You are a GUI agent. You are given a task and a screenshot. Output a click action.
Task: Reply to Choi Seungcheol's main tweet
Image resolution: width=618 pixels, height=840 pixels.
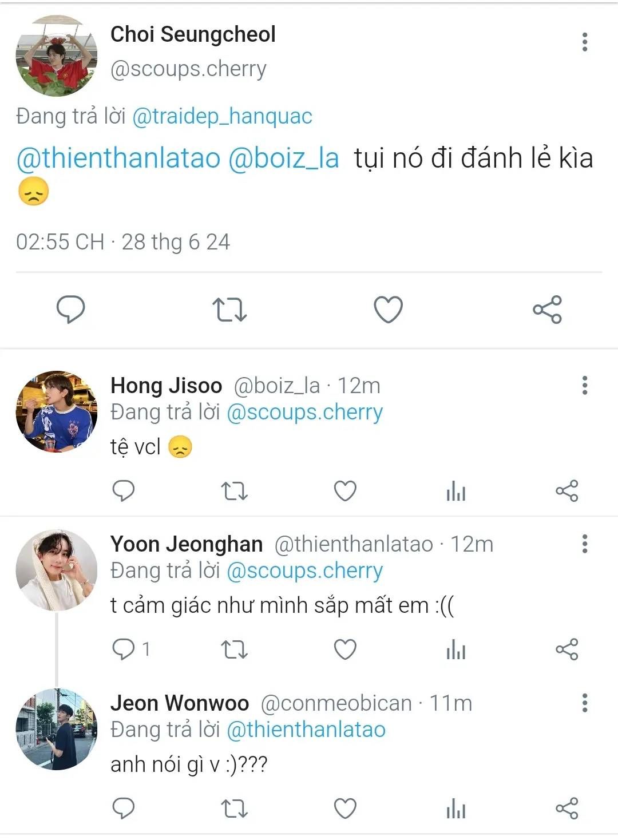click(71, 310)
